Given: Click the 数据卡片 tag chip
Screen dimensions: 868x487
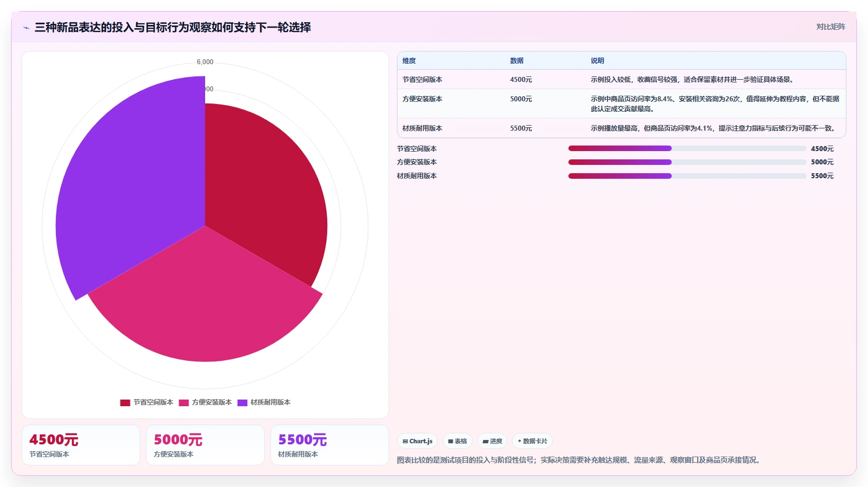Looking at the screenshot, I should coord(532,441).
